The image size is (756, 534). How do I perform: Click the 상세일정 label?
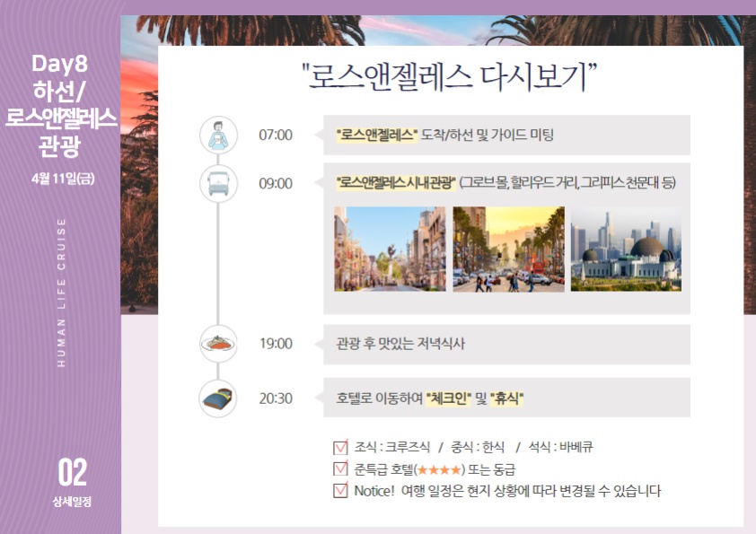[x=73, y=502]
